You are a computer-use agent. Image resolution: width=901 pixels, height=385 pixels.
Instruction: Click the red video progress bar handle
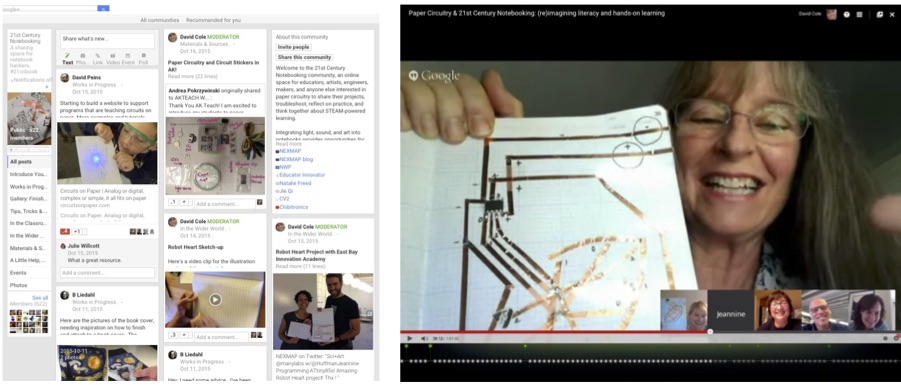(710, 332)
